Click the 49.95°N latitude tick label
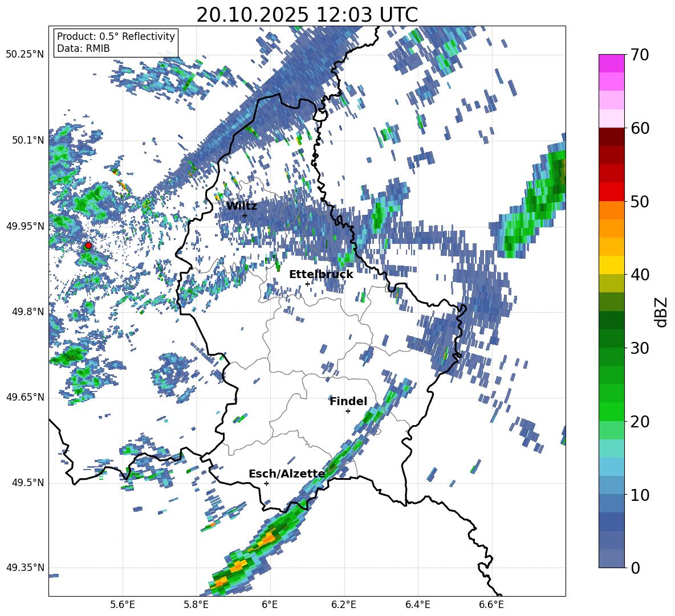675x616 pixels. [x=25, y=226]
